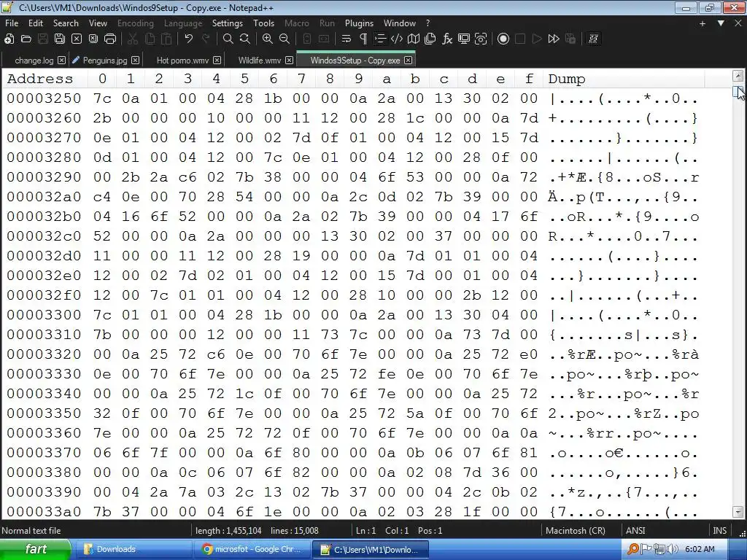747x560 pixels.
Task: Click the Open file folder icon
Action: [x=26, y=39]
